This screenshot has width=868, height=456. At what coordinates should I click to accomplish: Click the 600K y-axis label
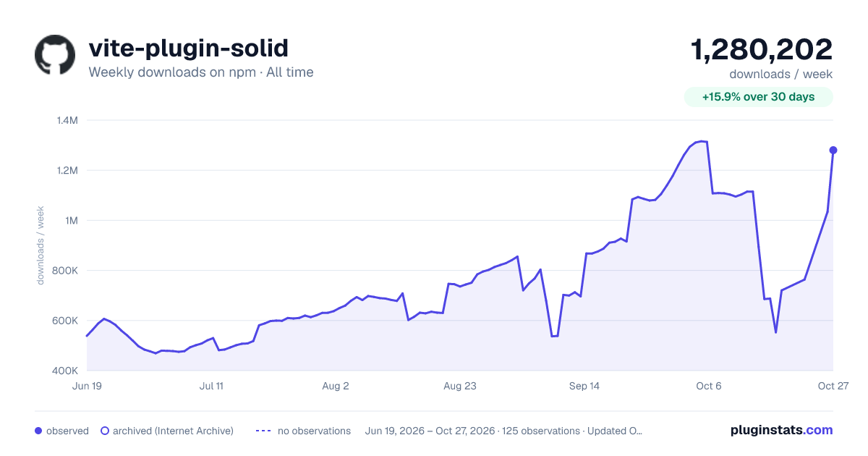[65, 321]
